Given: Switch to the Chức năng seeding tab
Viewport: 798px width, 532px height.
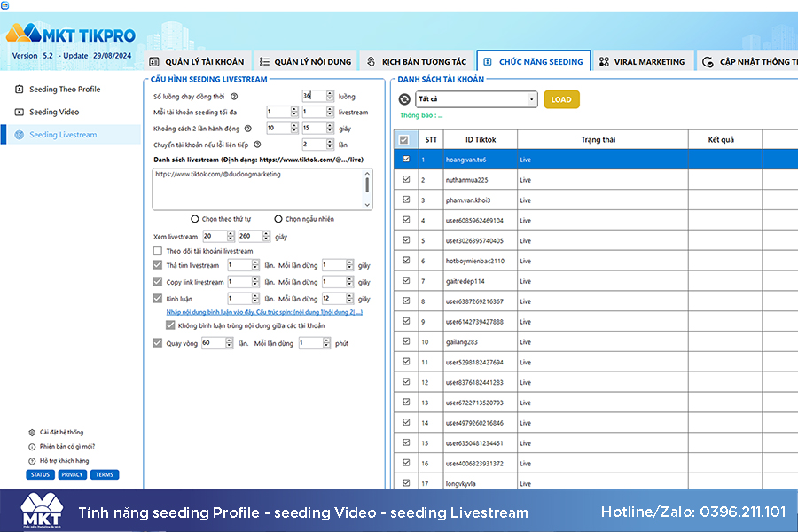Looking at the screenshot, I should tap(534, 61).
